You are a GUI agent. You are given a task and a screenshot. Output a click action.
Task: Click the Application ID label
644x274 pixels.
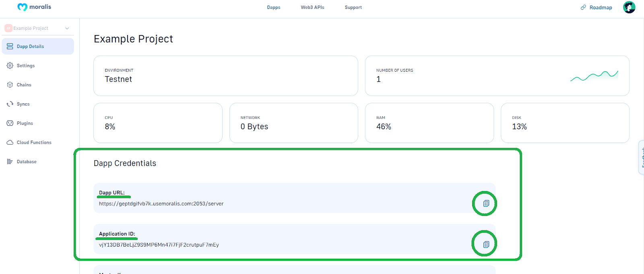coord(117,234)
